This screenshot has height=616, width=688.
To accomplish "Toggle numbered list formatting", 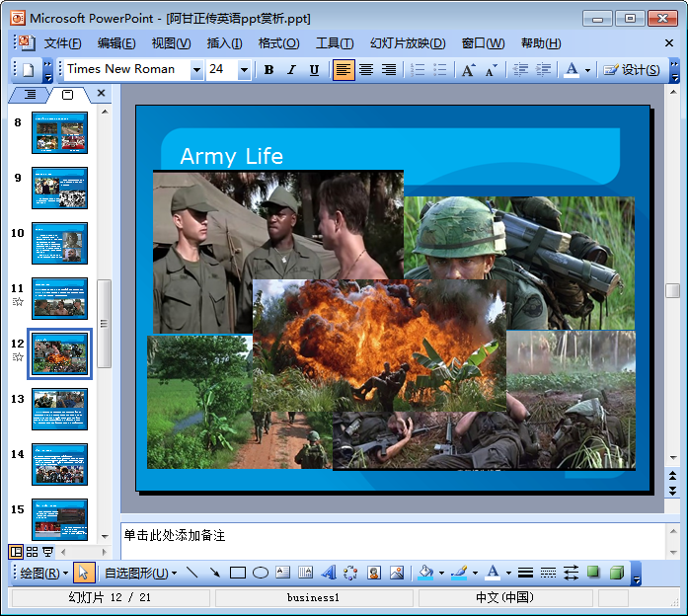I will (x=418, y=70).
